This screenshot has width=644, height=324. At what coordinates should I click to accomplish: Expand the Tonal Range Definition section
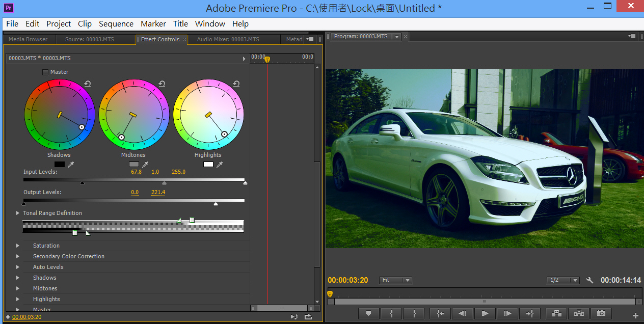pyautogui.click(x=18, y=213)
